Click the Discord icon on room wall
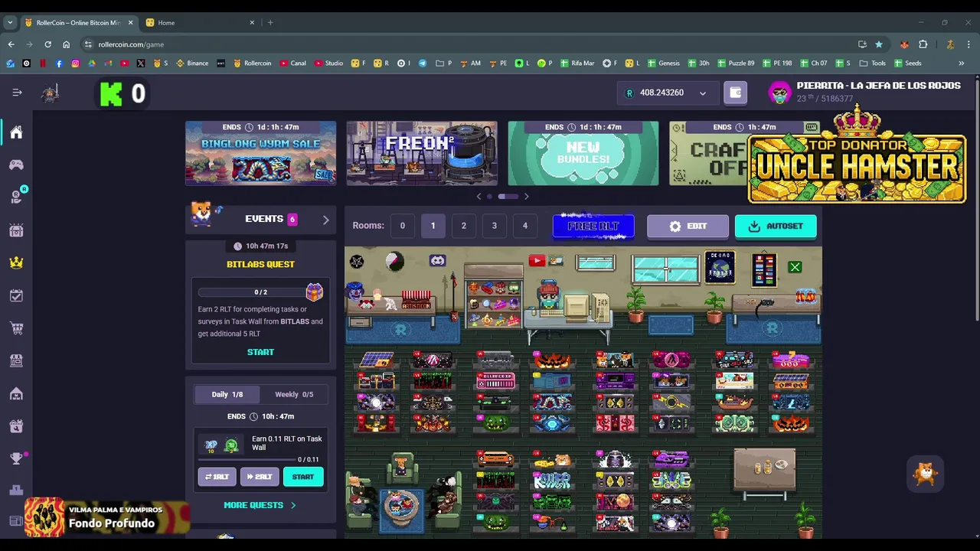Viewport: 980px width, 551px height. [x=437, y=261]
